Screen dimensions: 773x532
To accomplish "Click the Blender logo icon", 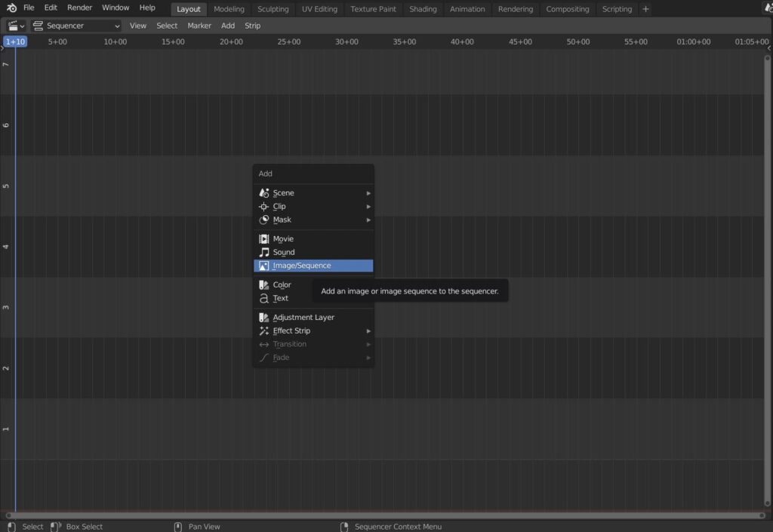I will (x=11, y=8).
